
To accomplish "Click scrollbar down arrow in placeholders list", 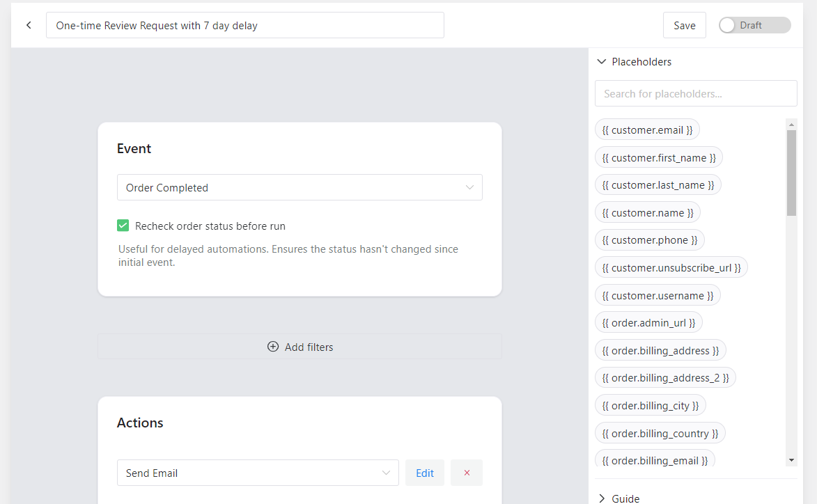I will (791, 460).
